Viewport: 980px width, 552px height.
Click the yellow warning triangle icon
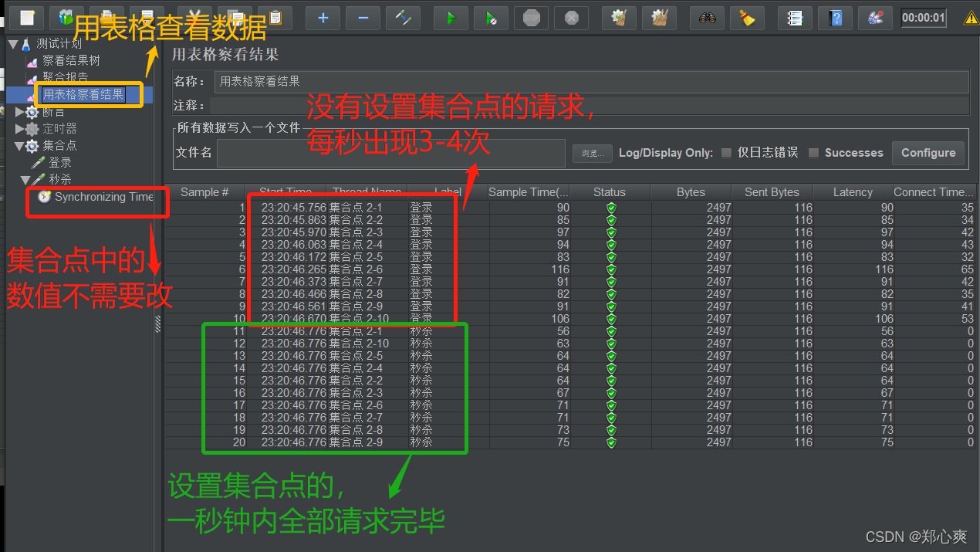[971, 17]
